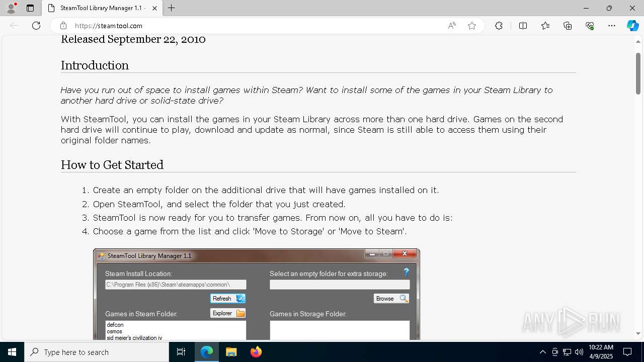The width and height of the screenshot is (644, 362).
Task: Launch Firefox from the taskbar
Action: pyautogui.click(x=256, y=352)
